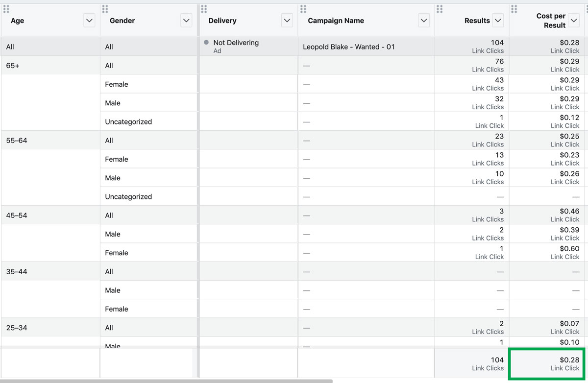The image size is (588, 383).
Task: Click the Leopold Blake - Wanted - 01 campaign
Action: [x=349, y=47]
